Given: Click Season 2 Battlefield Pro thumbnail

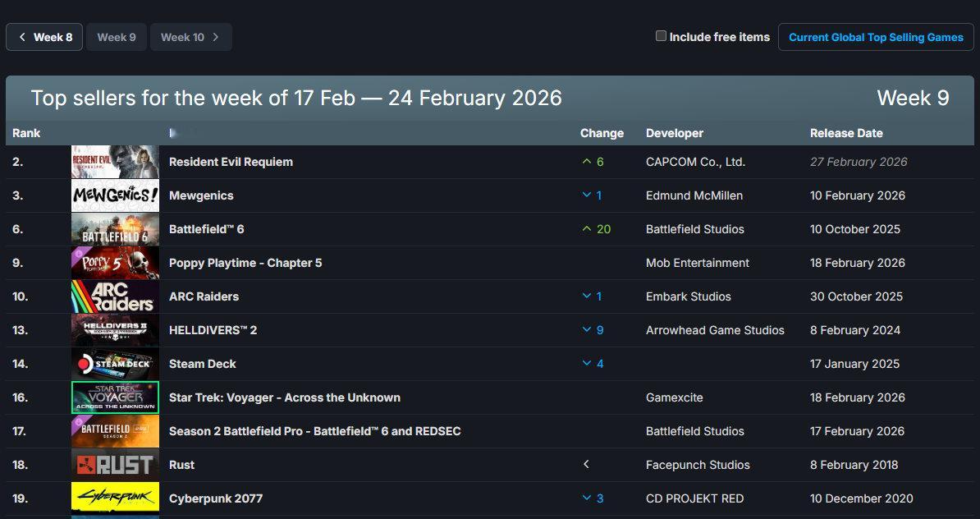Looking at the screenshot, I should pos(115,431).
